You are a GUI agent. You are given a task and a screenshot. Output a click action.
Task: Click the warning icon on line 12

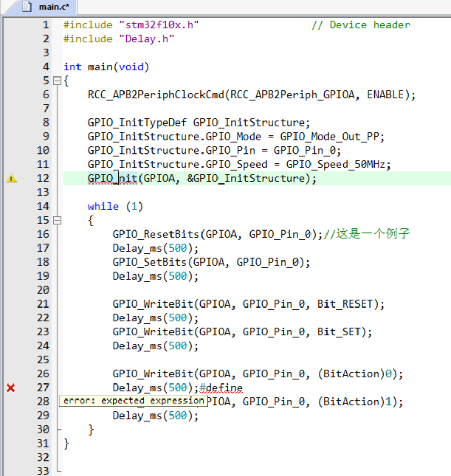(x=11, y=178)
